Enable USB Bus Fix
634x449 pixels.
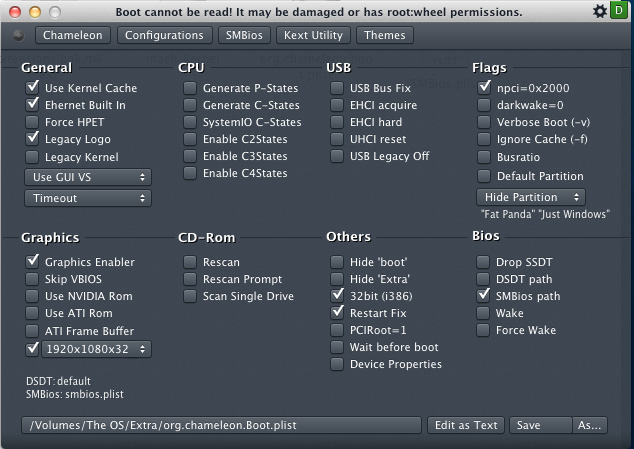click(x=337, y=88)
